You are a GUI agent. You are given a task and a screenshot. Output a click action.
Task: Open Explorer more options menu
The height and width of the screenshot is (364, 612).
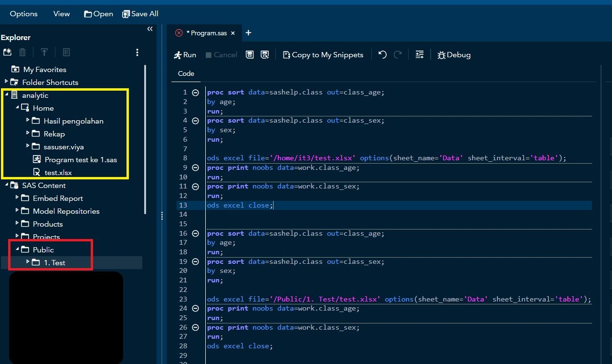137,52
